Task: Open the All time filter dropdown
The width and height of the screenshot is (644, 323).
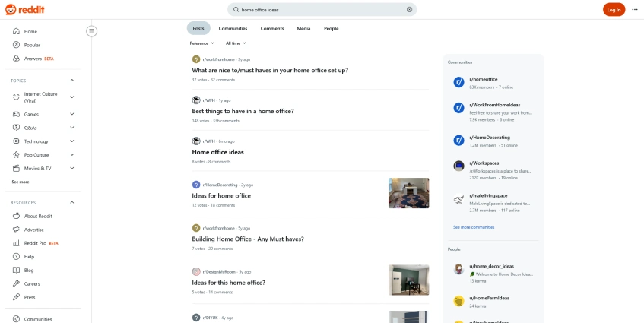Action: tap(236, 43)
